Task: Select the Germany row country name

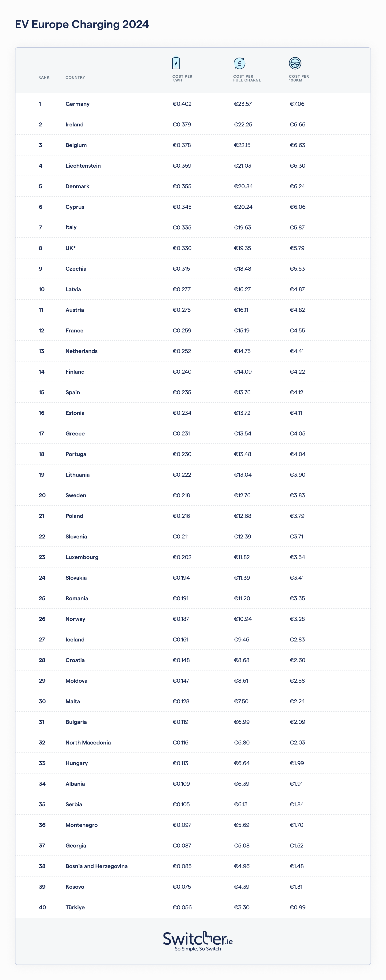Action: (x=77, y=104)
